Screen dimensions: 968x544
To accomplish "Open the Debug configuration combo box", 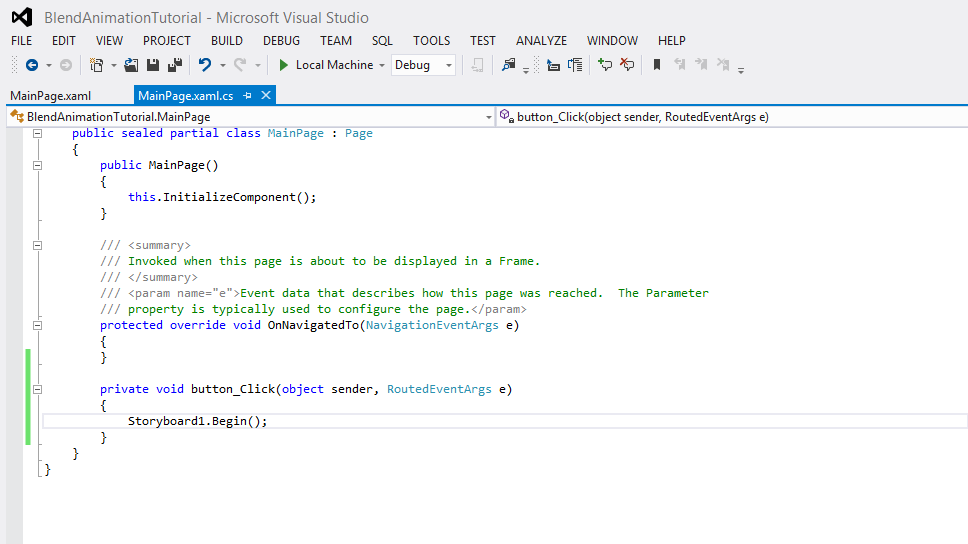I will point(424,65).
